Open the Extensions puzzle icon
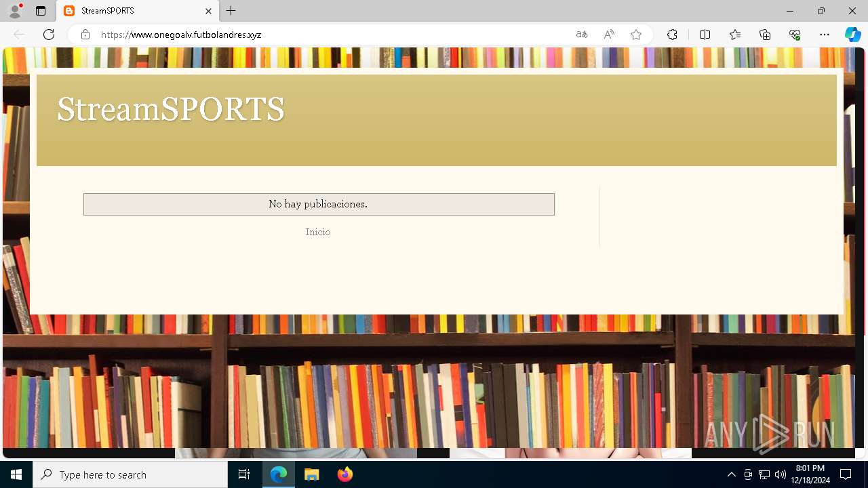This screenshot has width=868, height=488. click(672, 35)
